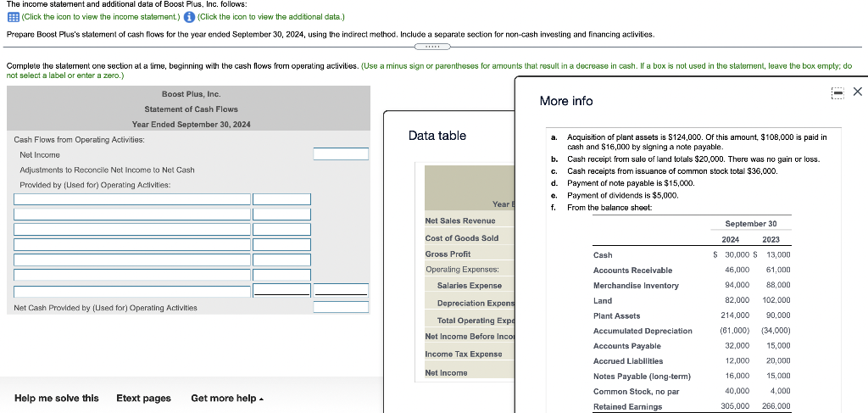
Task: Open the additional data info icon
Action: pyautogui.click(x=189, y=17)
